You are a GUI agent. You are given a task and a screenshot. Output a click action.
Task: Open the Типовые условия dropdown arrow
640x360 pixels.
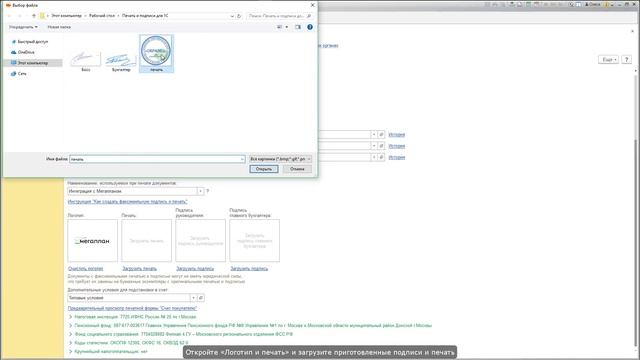point(193,298)
